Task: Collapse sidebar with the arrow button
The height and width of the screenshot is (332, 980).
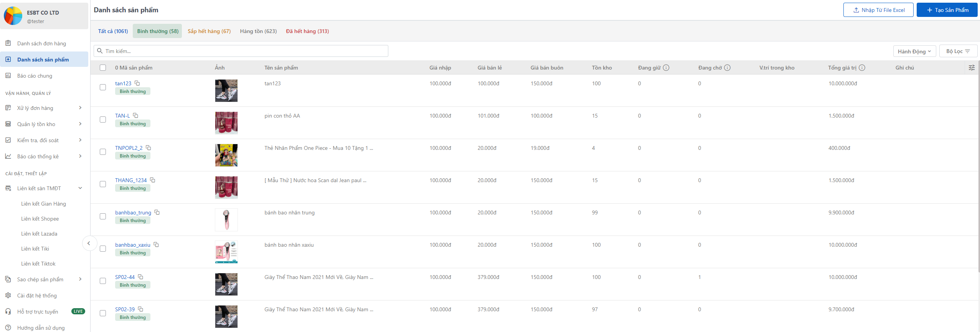Action: pos(89,243)
